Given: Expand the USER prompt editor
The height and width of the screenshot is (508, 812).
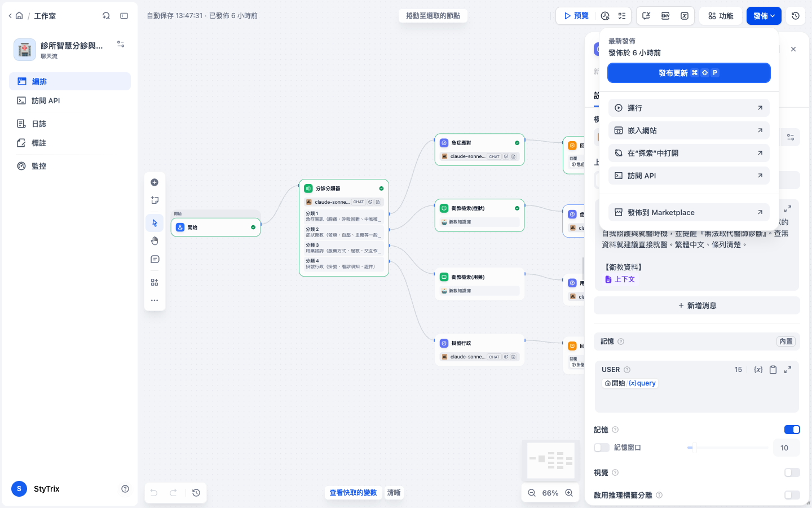Looking at the screenshot, I should pyautogui.click(x=788, y=370).
